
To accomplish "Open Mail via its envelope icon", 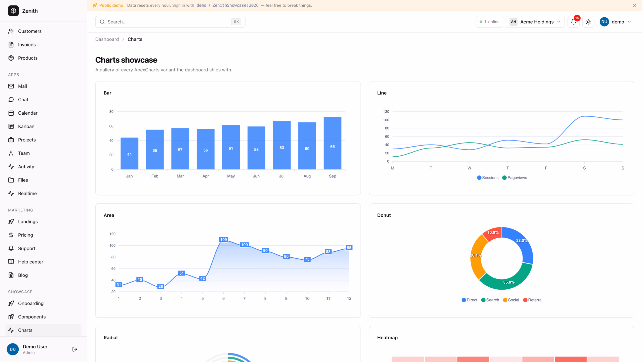I will tap(11, 86).
